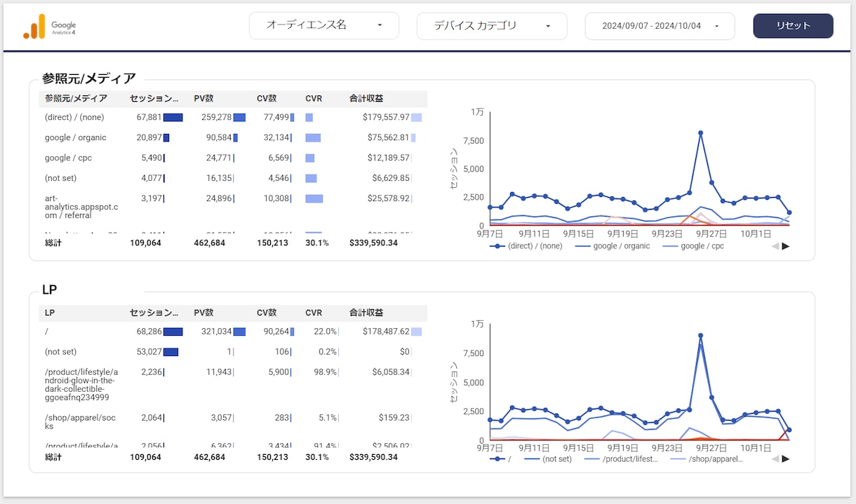Sort LP table by LP column header

coord(50,313)
